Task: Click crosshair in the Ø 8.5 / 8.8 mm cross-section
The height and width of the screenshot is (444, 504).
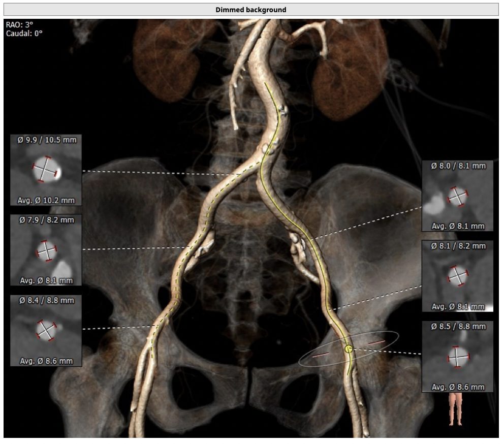Action: point(457,357)
